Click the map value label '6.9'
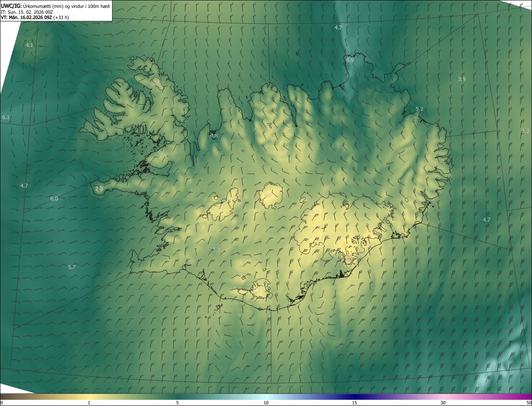Screen dimensions: 532x406 pyautogui.click(x=350, y=60)
